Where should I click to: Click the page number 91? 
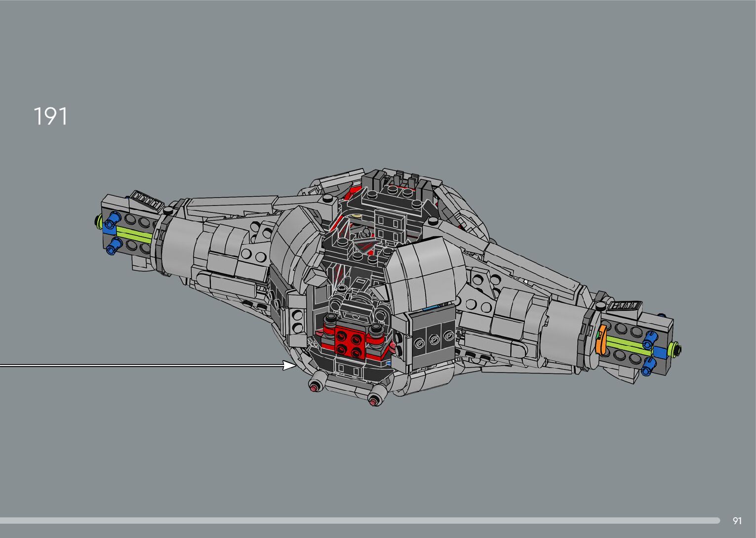pyautogui.click(x=737, y=521)
